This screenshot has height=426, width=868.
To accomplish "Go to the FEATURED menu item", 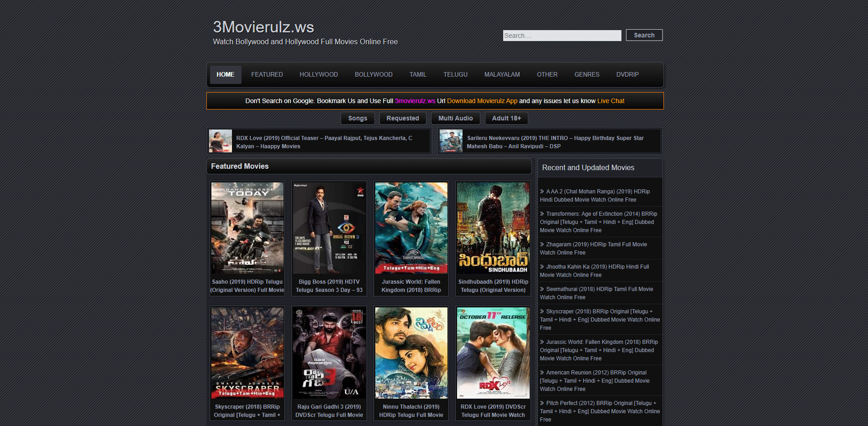I will coord(267,74).
